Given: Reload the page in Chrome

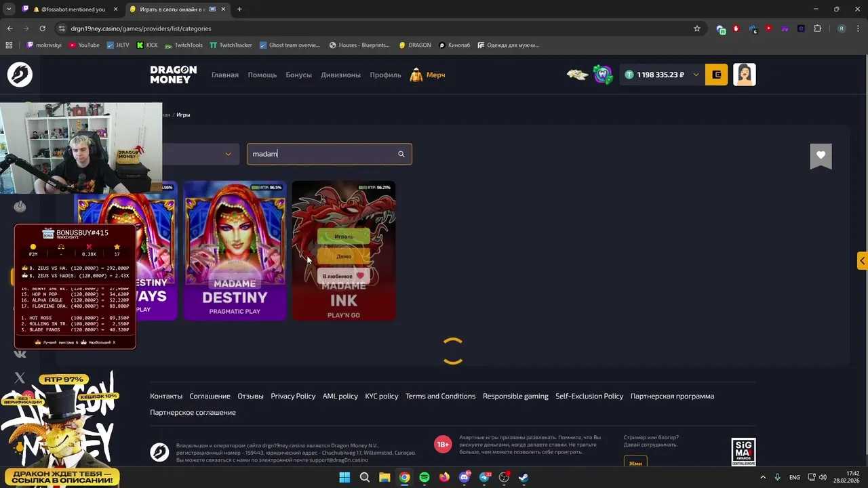Looking at the screenshot, I should pyautogui.click(x=42, y=28).
